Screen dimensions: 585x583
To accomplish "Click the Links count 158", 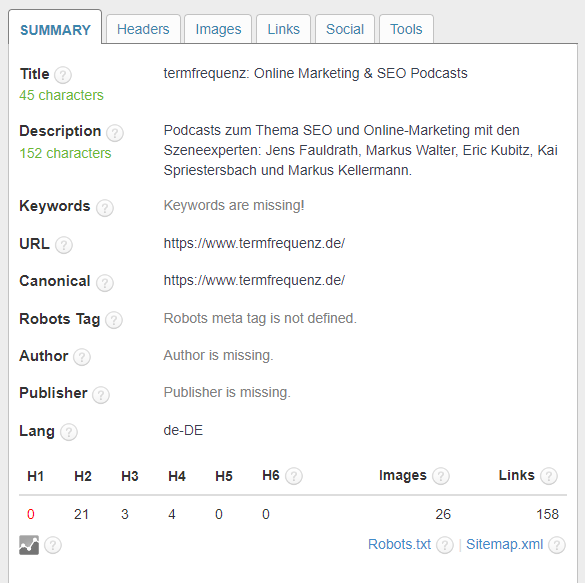I will coord(547,514).
